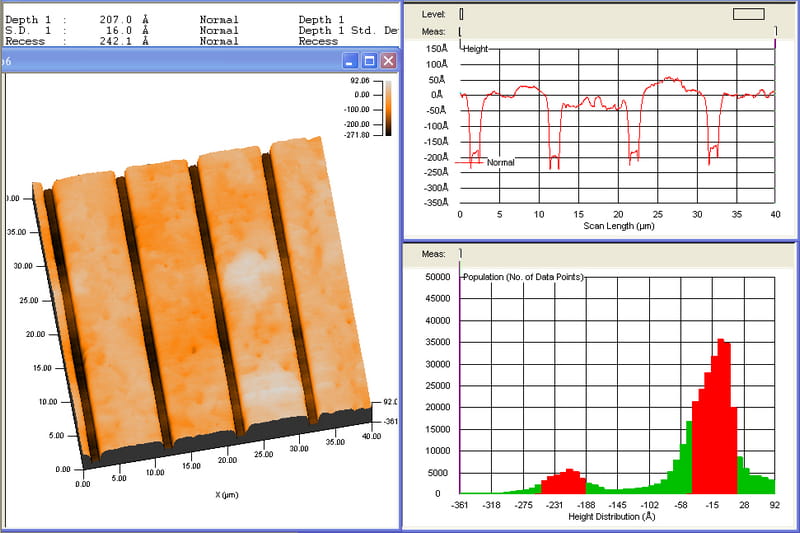
Task: Click the empty rectangle box beside Level
Action: [x=748, y=14]
